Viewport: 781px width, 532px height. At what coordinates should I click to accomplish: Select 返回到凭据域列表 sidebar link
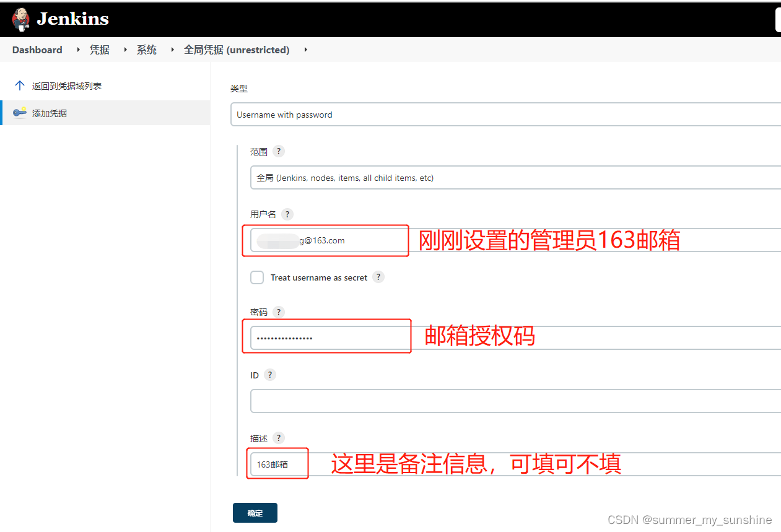click(x=67, y=86)
